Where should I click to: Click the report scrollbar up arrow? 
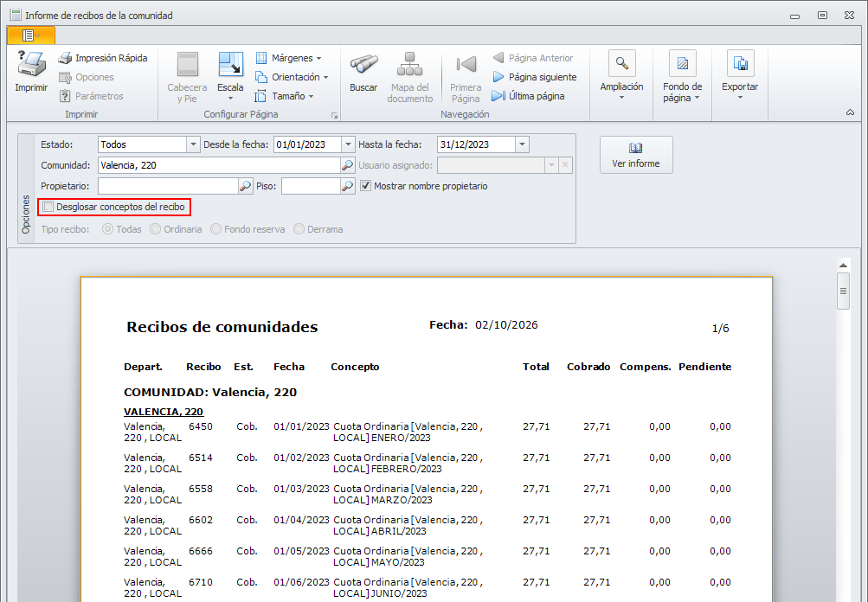[x=843, y=266]
